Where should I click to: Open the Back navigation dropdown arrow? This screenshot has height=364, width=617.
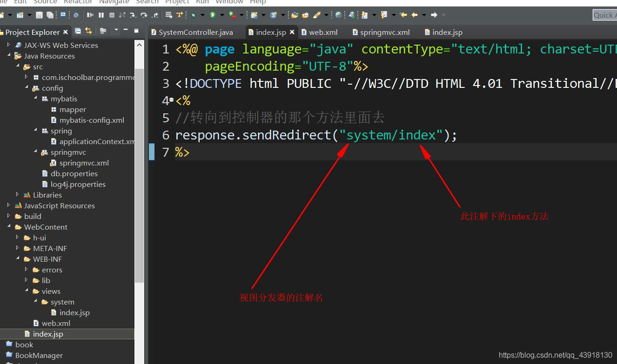[x=423, y=15]
